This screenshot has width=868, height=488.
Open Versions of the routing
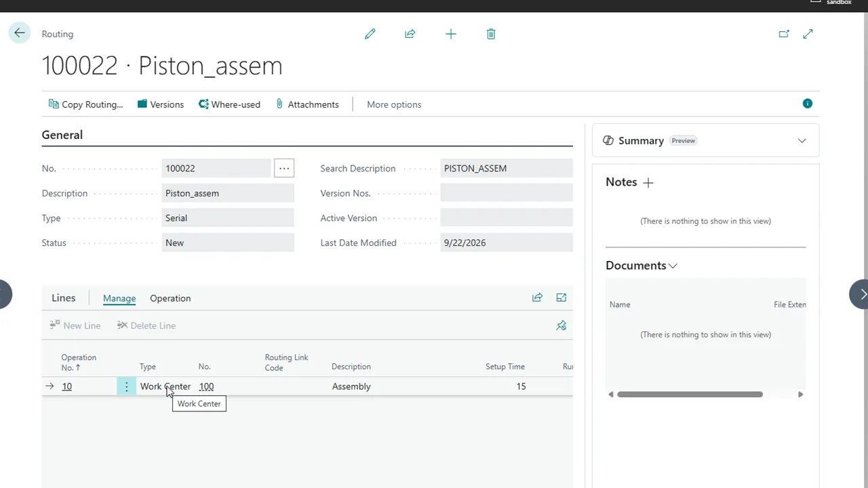coord(160,104)
